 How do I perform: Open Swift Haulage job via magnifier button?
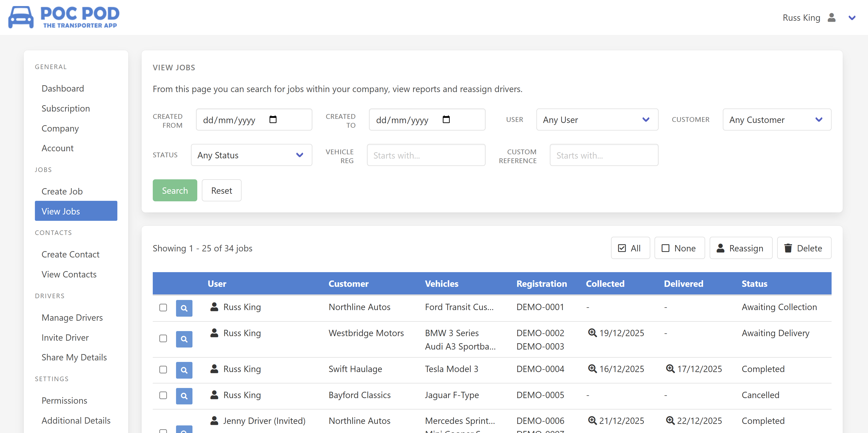184,370
